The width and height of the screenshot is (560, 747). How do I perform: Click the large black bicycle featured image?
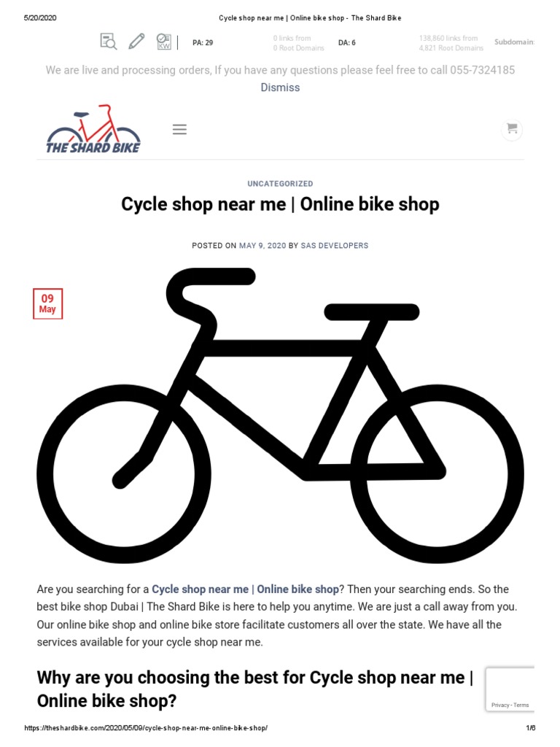tap(280, 415)
